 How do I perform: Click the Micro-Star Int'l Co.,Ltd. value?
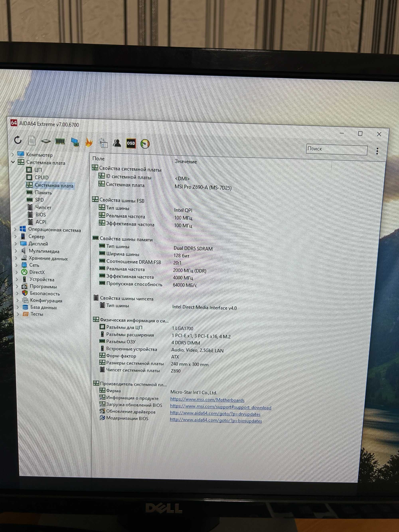click(x=194, y=393)
